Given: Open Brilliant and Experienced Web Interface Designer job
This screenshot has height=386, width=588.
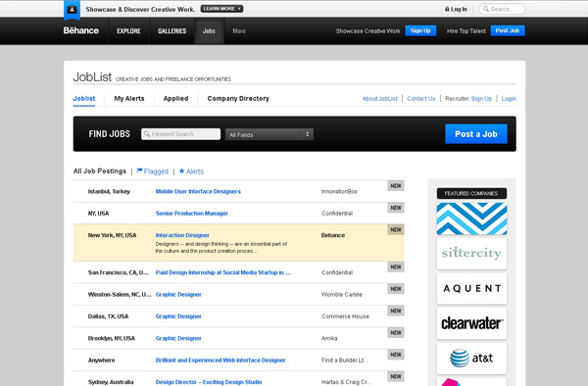Looking at the screenshot, I should click(220, 361).
